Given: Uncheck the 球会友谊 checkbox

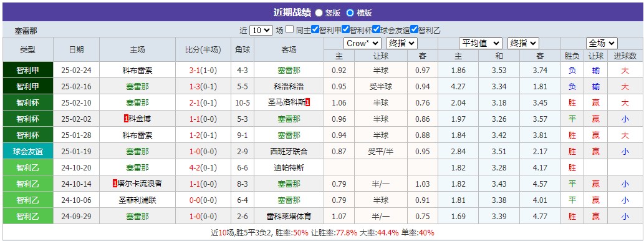Looking at the screenshot, I should pos(376,29).
